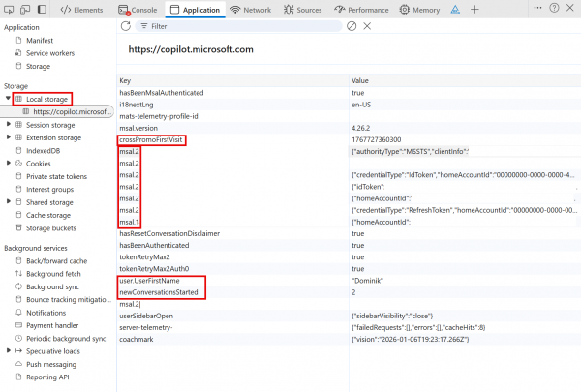
Task: Click the delete selected item X icon
Action: 367,26
